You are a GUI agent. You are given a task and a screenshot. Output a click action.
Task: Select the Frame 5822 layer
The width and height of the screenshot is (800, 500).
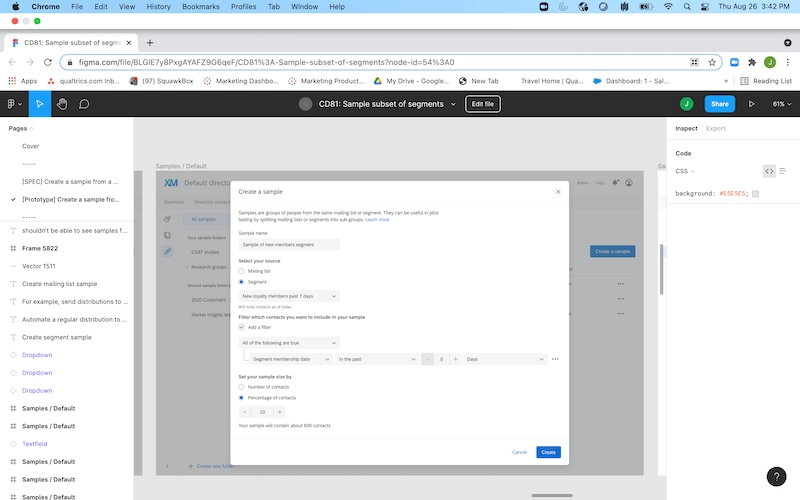40,248
